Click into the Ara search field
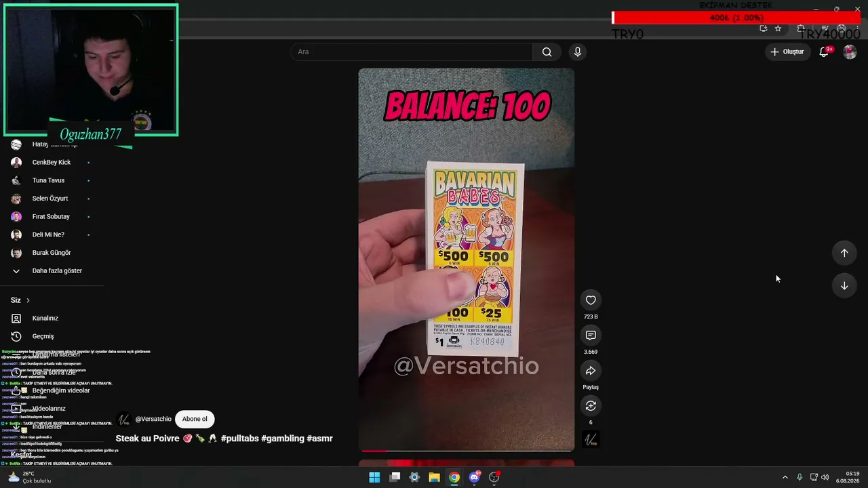 pyautogui.click(x=412, y=52)
